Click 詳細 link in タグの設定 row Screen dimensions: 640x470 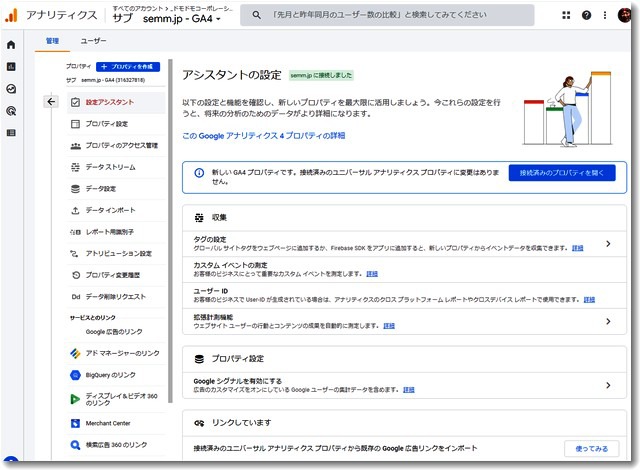(x=578, y=248)
